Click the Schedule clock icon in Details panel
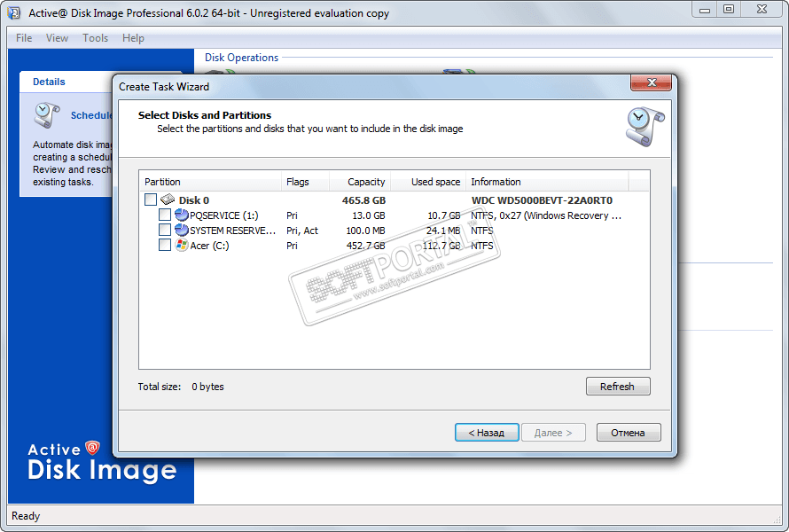 point(46,115)
